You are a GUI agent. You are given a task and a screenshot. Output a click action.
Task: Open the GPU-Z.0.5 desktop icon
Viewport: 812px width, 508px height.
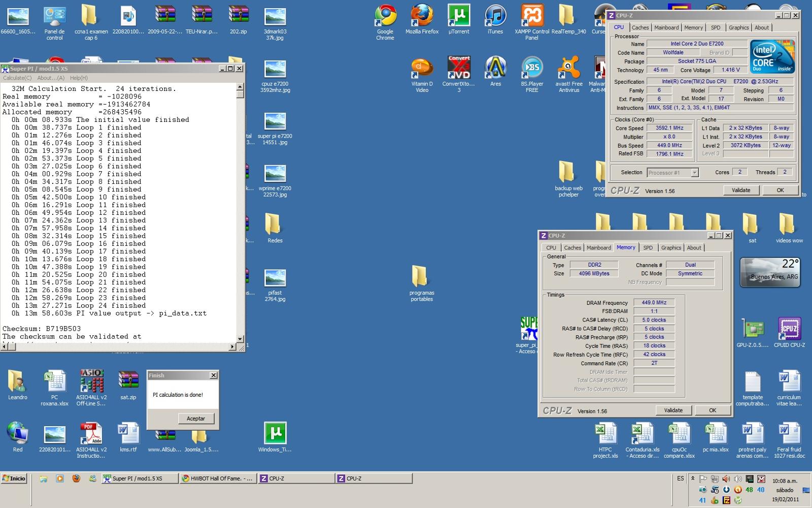pyautogui.click(x=753, y=333)
